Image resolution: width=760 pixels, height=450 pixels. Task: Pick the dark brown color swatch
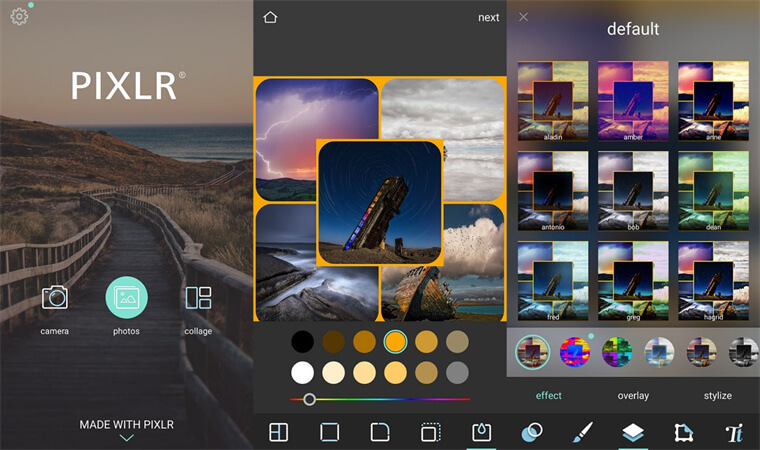pyautogui.click(x=333, y=342)
